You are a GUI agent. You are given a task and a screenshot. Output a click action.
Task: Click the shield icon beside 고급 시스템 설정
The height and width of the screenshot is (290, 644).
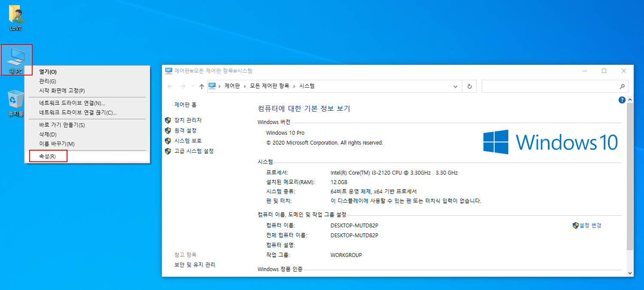[x=168, y=151]
